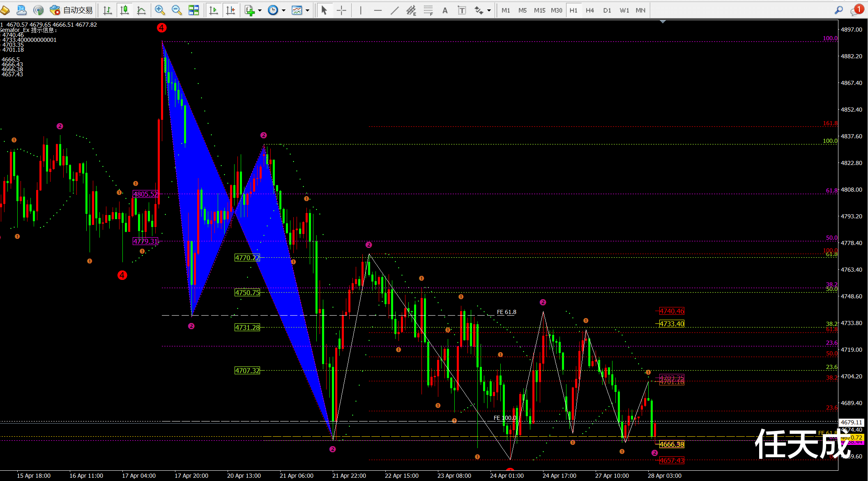Toggle chart shift
This screenshot has height=481, width=868.
pos(230,10)
